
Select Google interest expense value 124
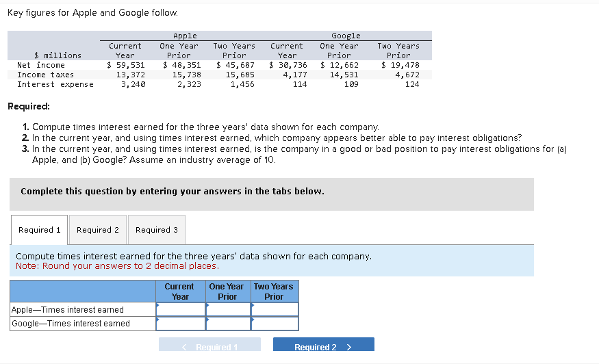[x=412, y=84]
